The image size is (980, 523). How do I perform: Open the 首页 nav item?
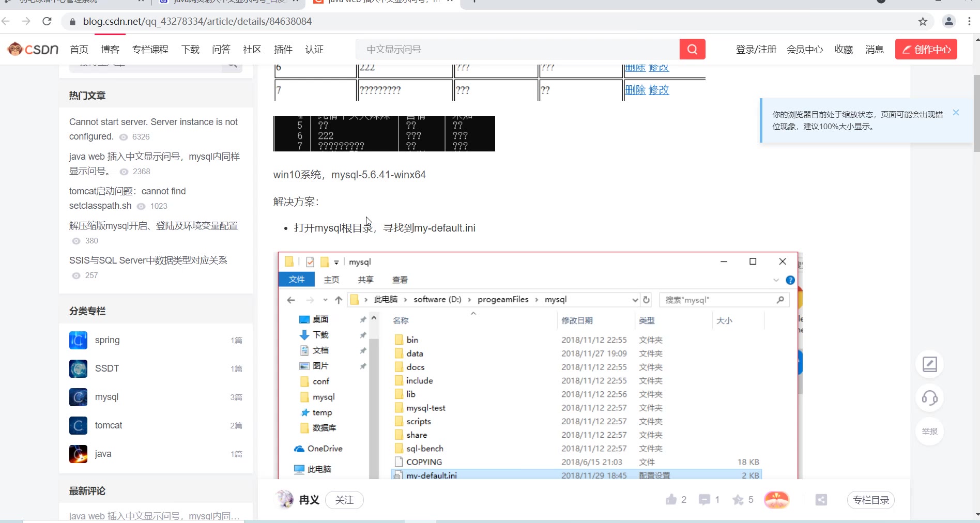tap(79, 50)
